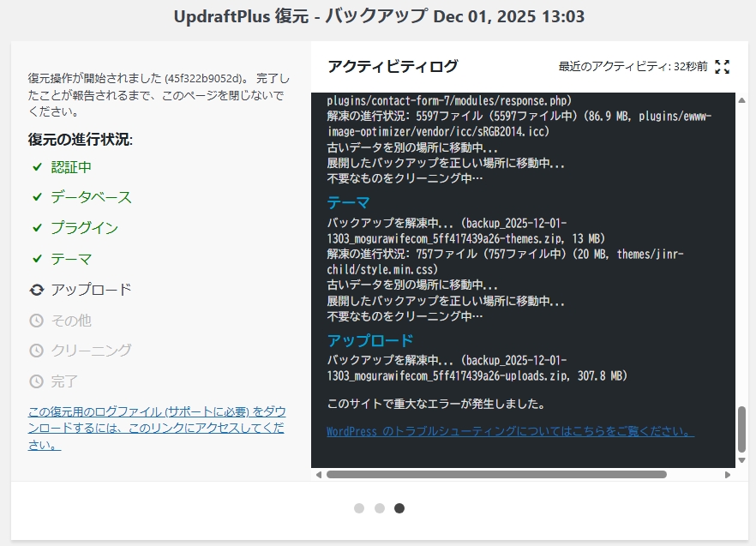Click the clock icon next to その他

click(37, 321)
